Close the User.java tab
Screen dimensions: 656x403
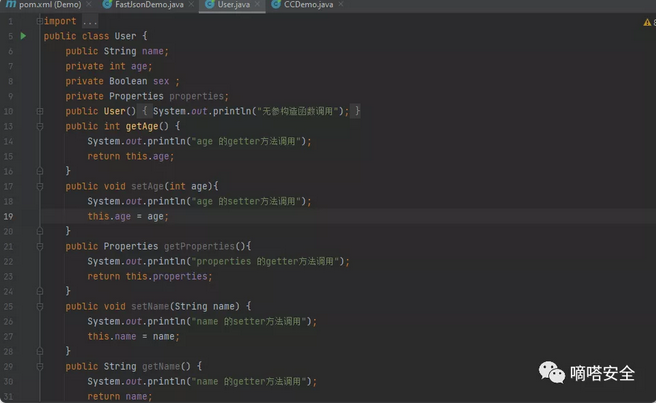pyautogui.click(x=257, y=5)
